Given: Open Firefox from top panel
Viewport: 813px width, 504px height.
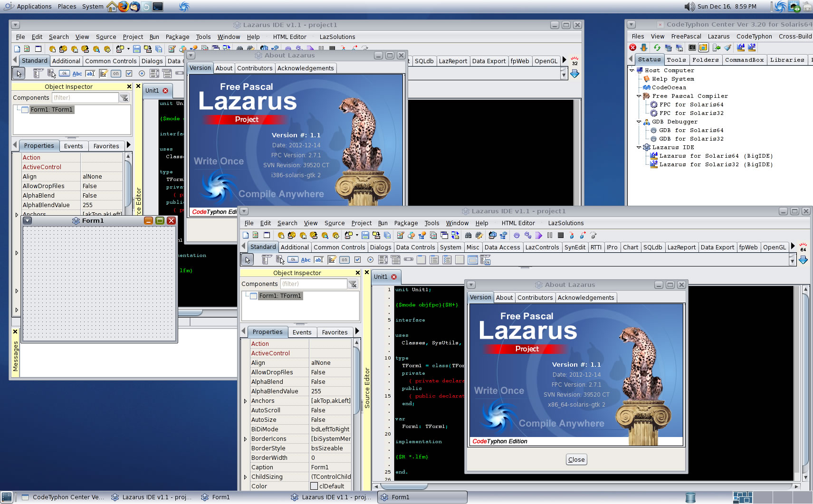Looking at the screenshot, I should [x=124, y=6].
